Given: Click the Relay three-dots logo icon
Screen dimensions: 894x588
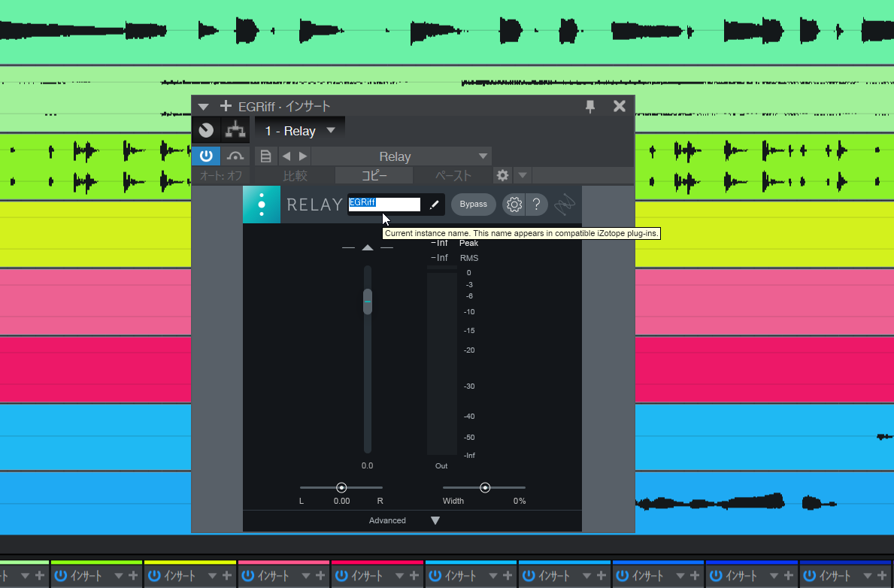Looking at the screenshot, I should pos(262,205).
